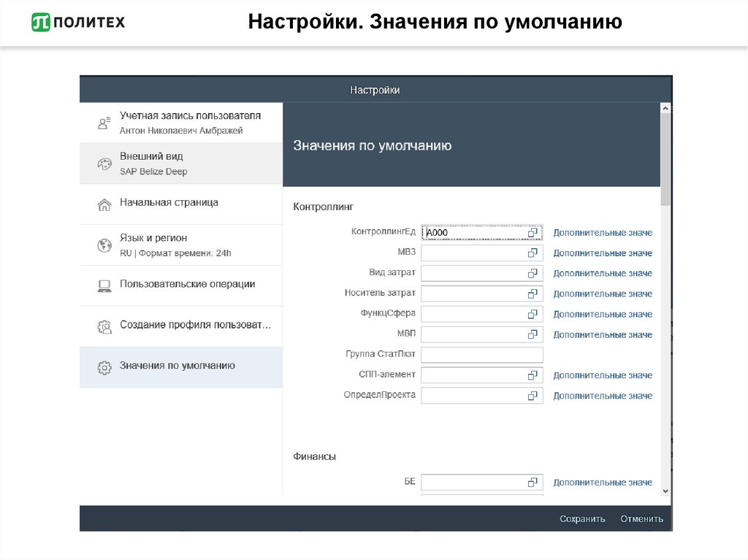The image size is (748, 560).
Task: Click the Группа СтатПкзт input field
Action: 481,355
